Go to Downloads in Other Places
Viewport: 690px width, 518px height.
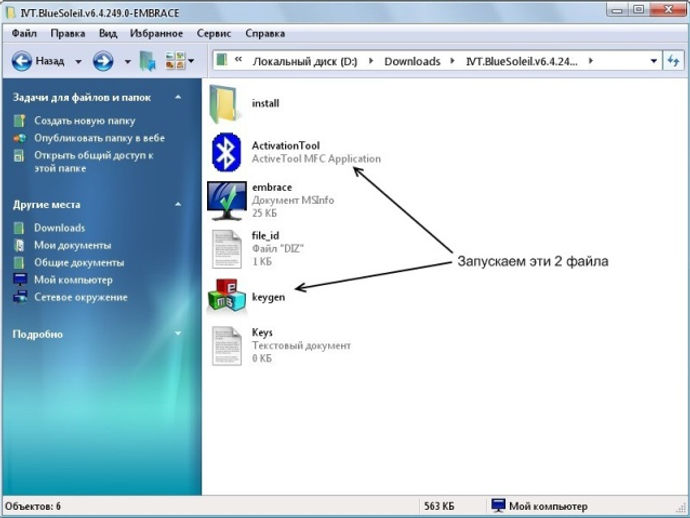(60, 228)
